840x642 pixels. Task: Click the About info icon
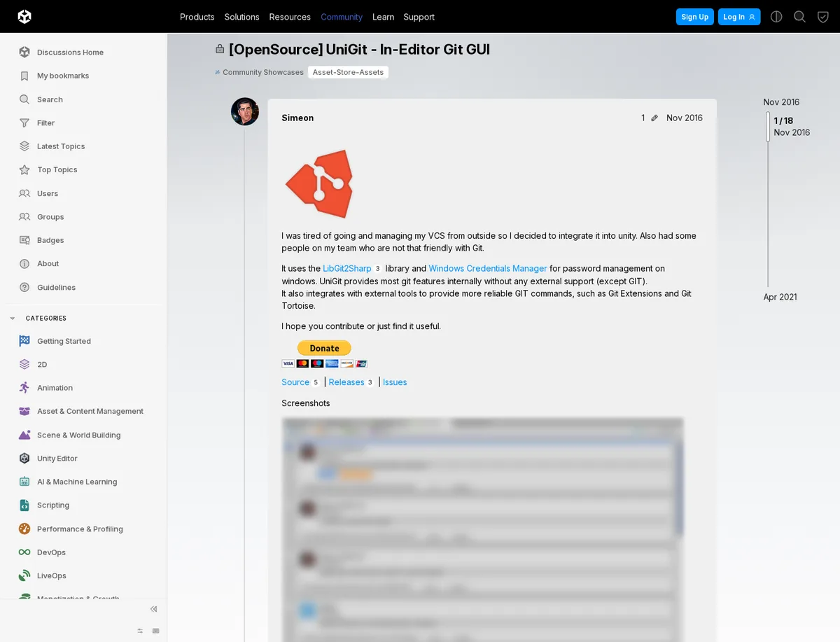click(x=24, y=263)
